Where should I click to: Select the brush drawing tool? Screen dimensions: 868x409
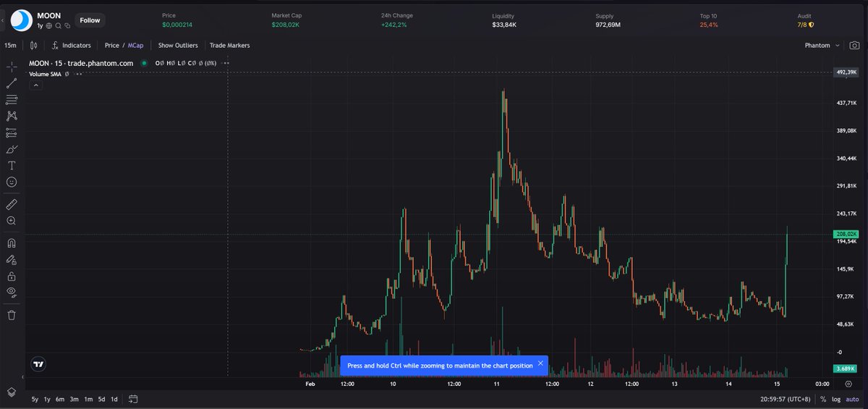pyautogui.click(x=12, y=149)
